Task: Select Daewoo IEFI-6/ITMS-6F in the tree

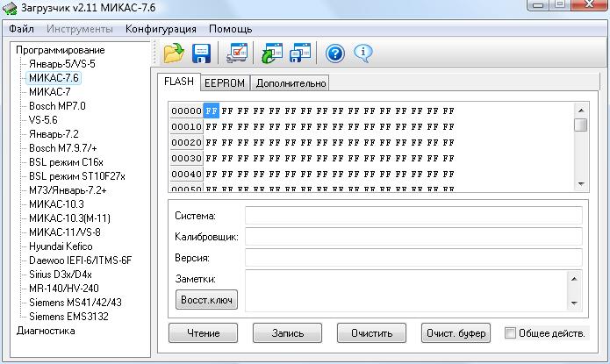Action: [x=80, y=261]
